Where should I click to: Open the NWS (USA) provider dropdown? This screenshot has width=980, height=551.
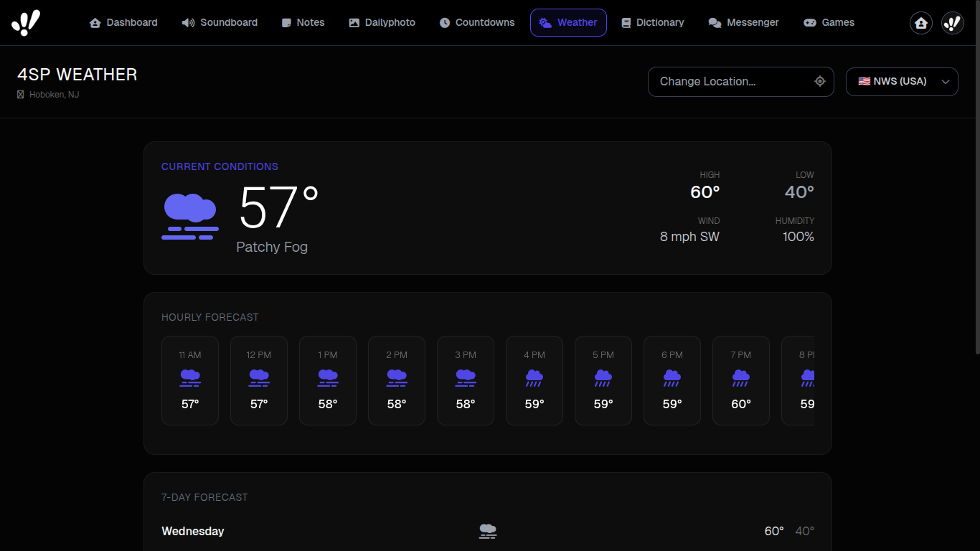(x=902, y=81)
